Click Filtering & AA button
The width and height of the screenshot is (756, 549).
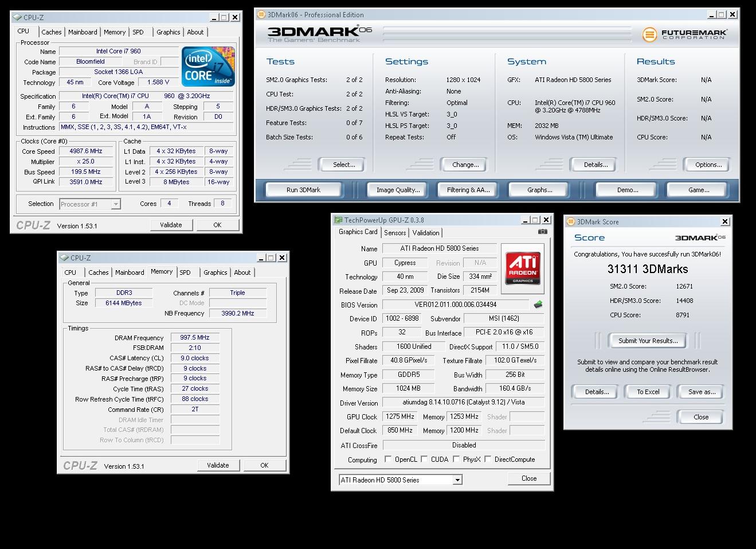pyautogui.click(x=468, y=190)
